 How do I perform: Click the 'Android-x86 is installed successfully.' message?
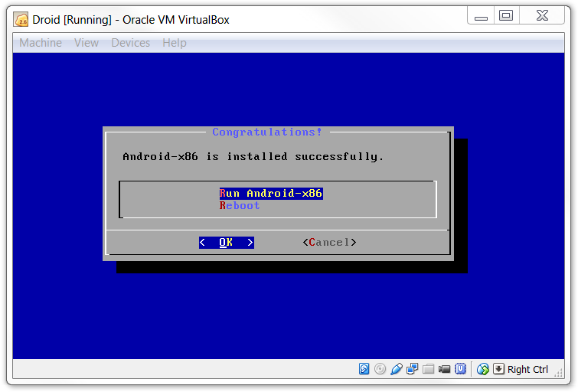pyautogui.click(x=253, y=157)
